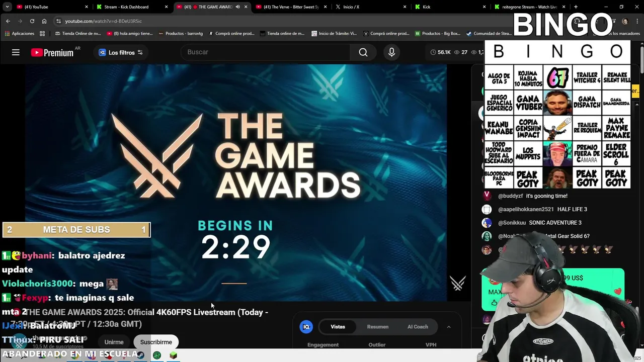The height and width of the screenshot is (362, 644).
Task: Click the YouTube search magnifier button
Action: pos(363,52)
